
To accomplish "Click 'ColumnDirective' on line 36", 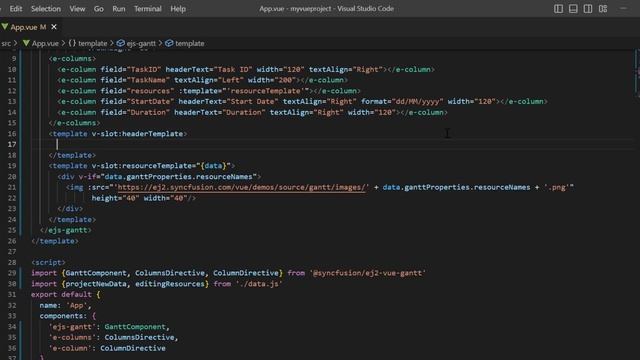I will tap(133, 348).
